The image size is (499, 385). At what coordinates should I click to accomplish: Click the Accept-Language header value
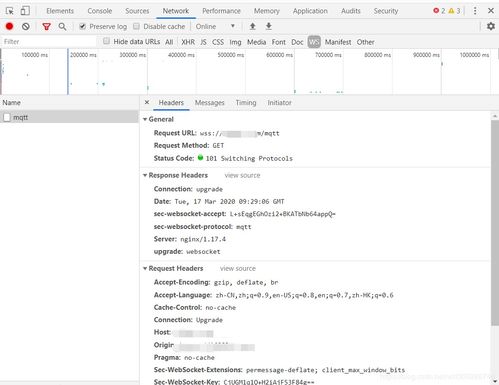pyautogui.click(x=304, y=295)
